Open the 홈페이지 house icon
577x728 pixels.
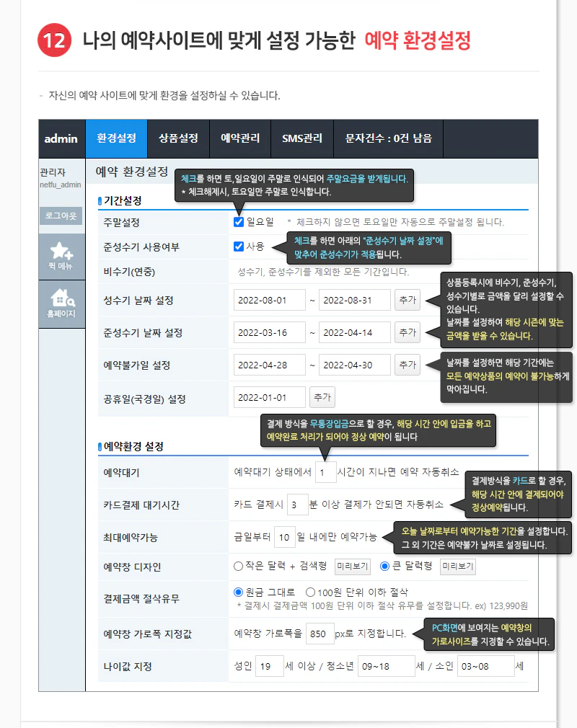(61, 304)
